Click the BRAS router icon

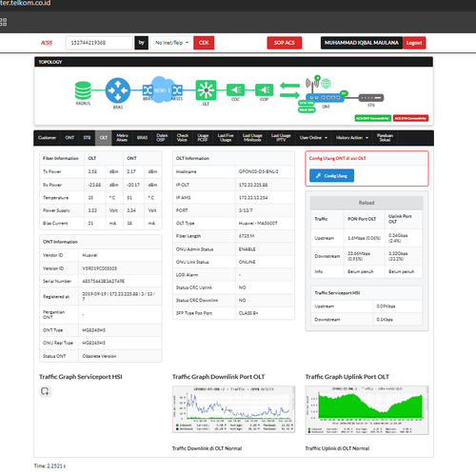(118, 90)
